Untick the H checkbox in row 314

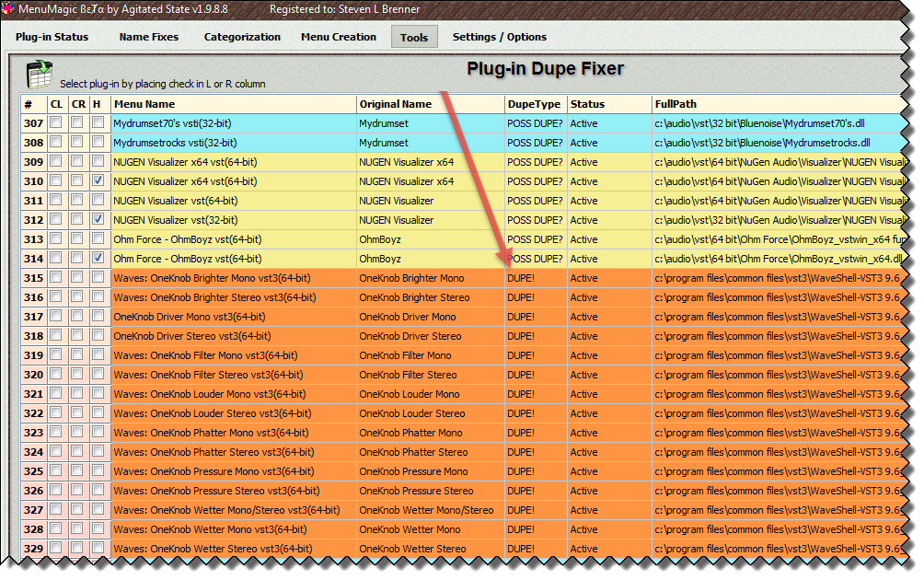pyautogui.click(x=98, y=258)
